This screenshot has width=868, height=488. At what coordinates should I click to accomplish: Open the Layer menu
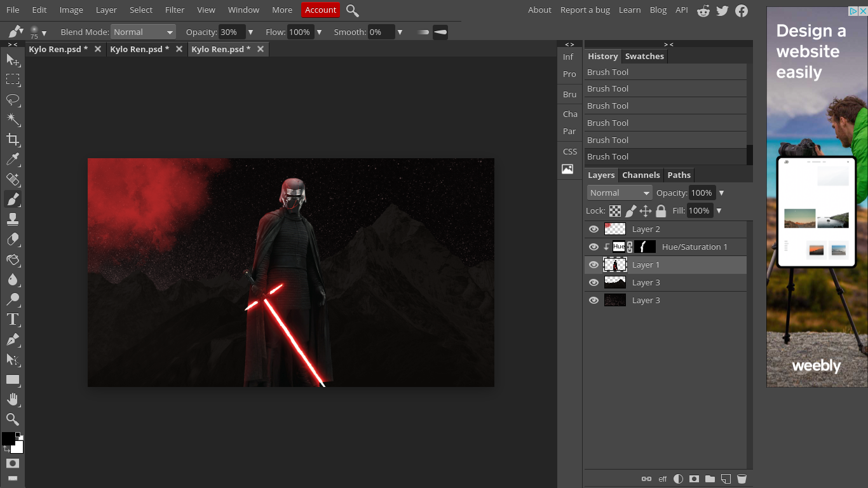coord(106,10)
